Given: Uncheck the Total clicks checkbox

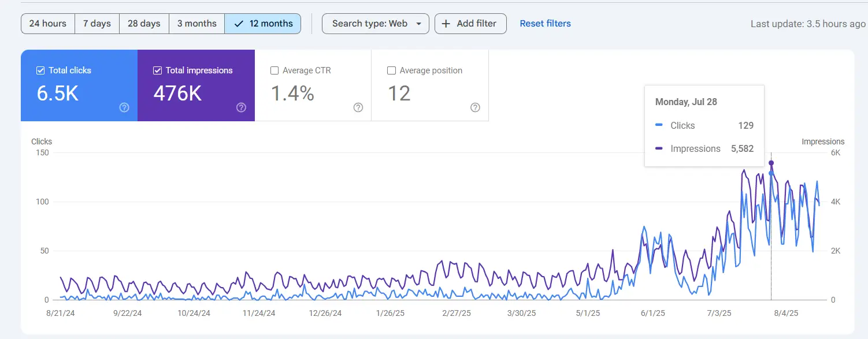Looking at the screenshot, I should coord(40,70).
